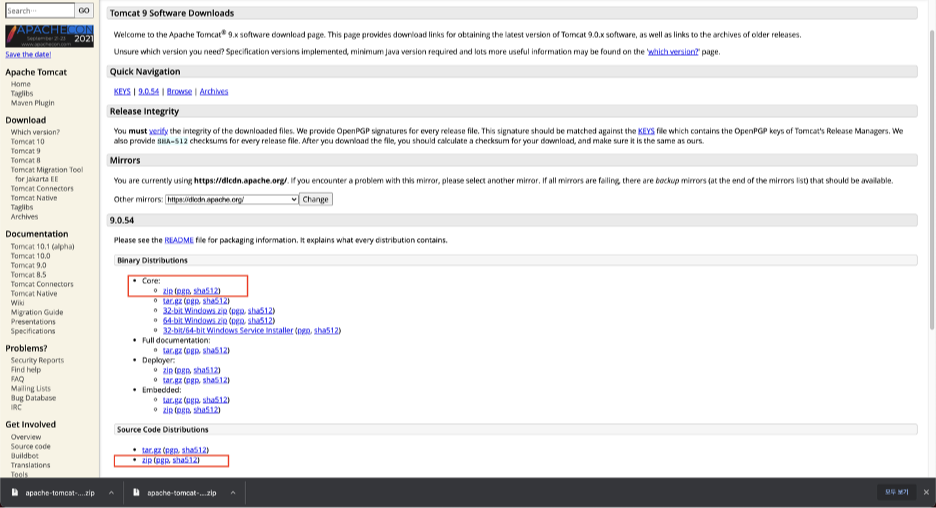
Task: Jump to 9.0.54 in Quick Navigation
Action: (x=149, y=91)
